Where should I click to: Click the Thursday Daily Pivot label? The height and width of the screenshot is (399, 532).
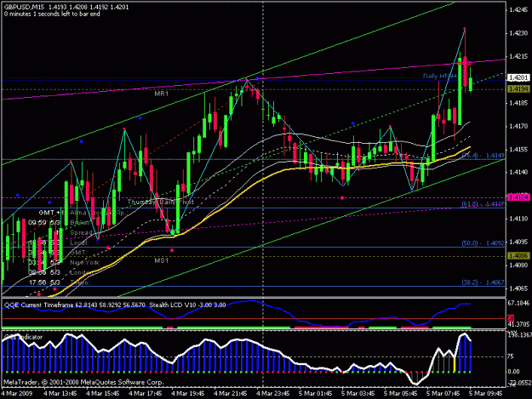(x=161, y=202)
